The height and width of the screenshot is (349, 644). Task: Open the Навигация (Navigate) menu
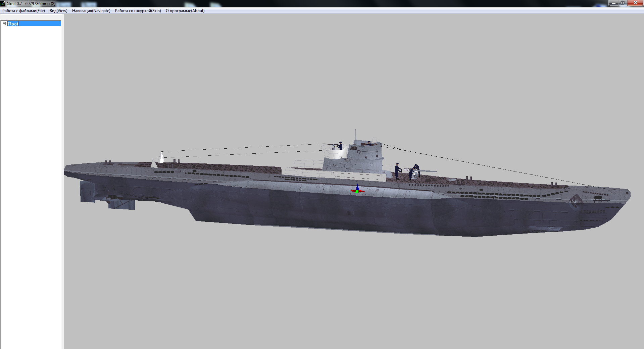pyautogui.click(x=91, y=11)
